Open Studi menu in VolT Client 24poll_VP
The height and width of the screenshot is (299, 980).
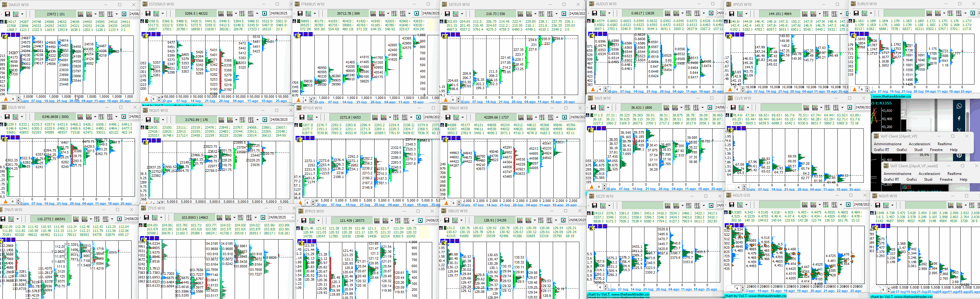918,150
